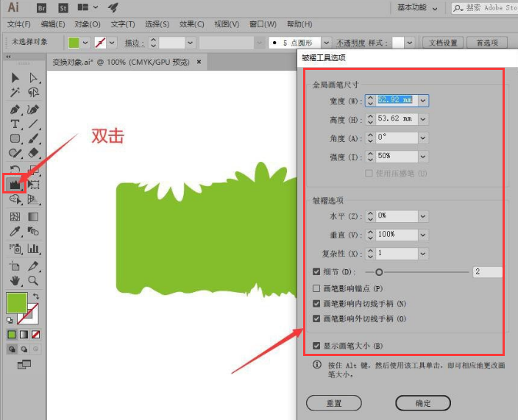Open the 窗口(W) menu
Viewport: 518px width, 420px height.
263,24
